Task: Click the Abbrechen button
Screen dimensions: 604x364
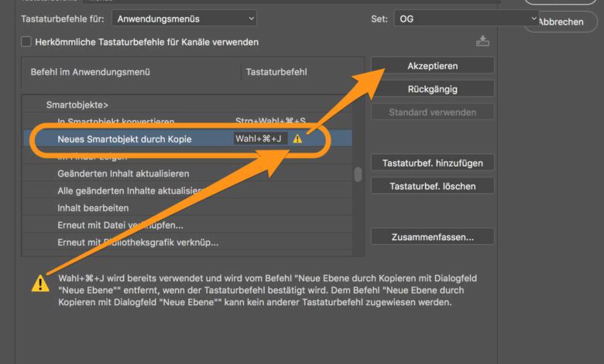Action: [561, 22]
